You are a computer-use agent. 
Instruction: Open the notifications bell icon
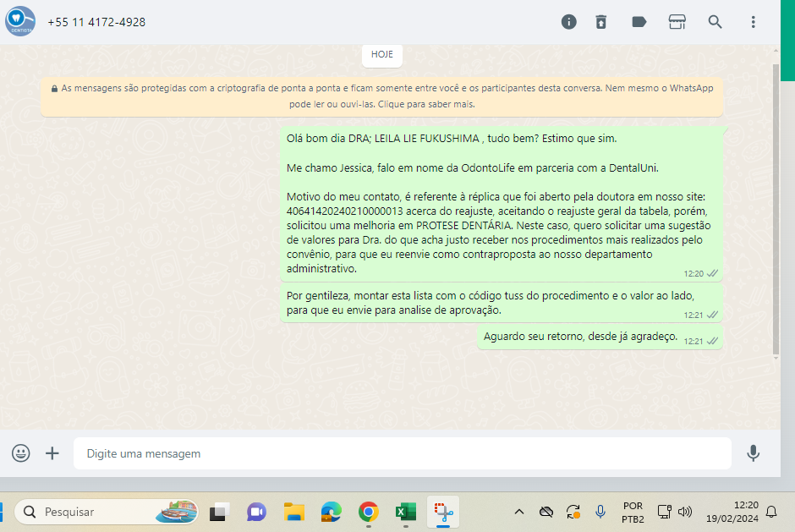point(771,513)
